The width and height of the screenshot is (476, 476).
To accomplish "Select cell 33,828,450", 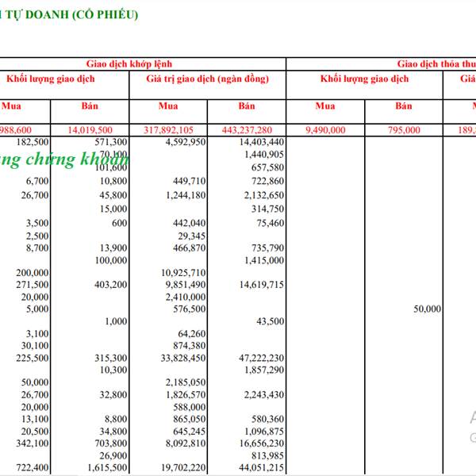I will [x=183, y=358].
